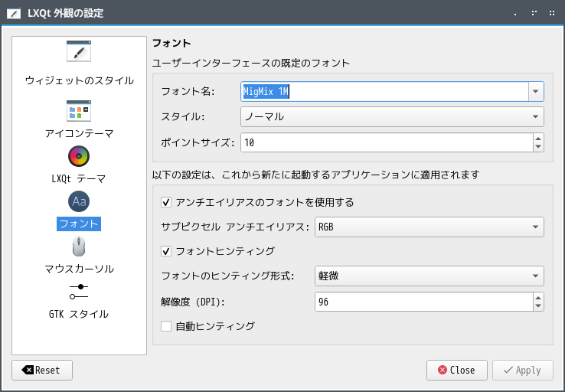Select the フォント label in the sidebar

79,224
